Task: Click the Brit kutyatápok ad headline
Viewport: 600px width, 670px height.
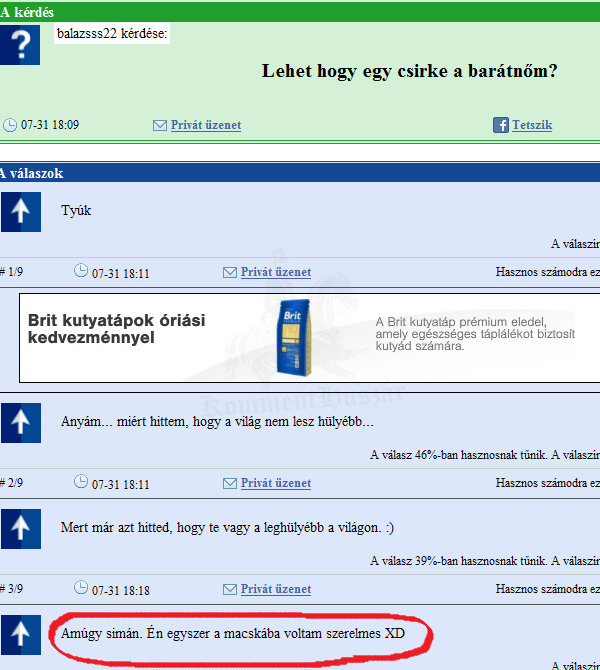Action: click(116, 328)
